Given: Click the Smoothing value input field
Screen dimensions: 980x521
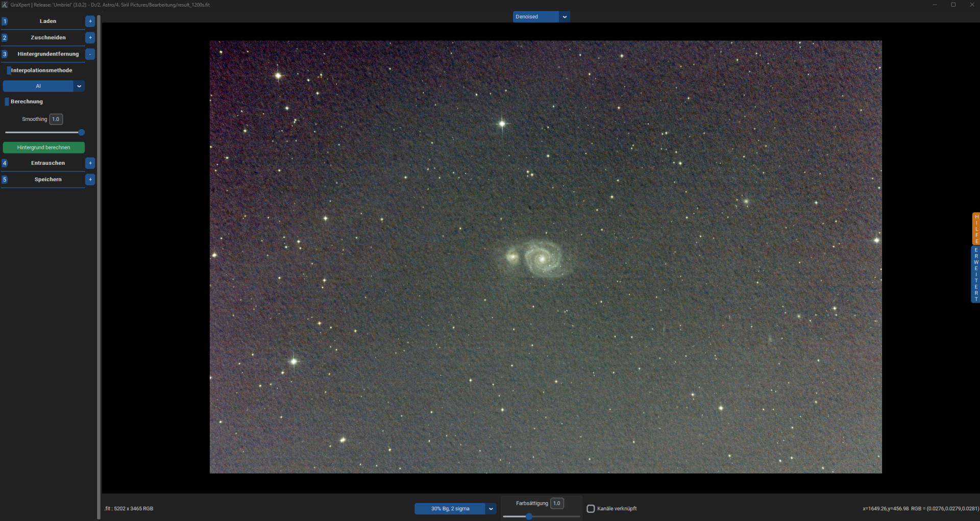Looking at the screenshot, I should point(56,119).
